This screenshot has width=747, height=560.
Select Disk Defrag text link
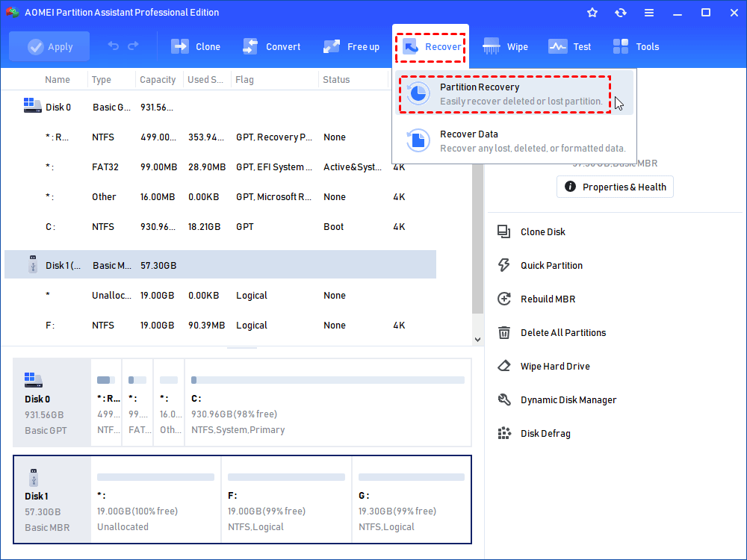(x=545, y=433)
